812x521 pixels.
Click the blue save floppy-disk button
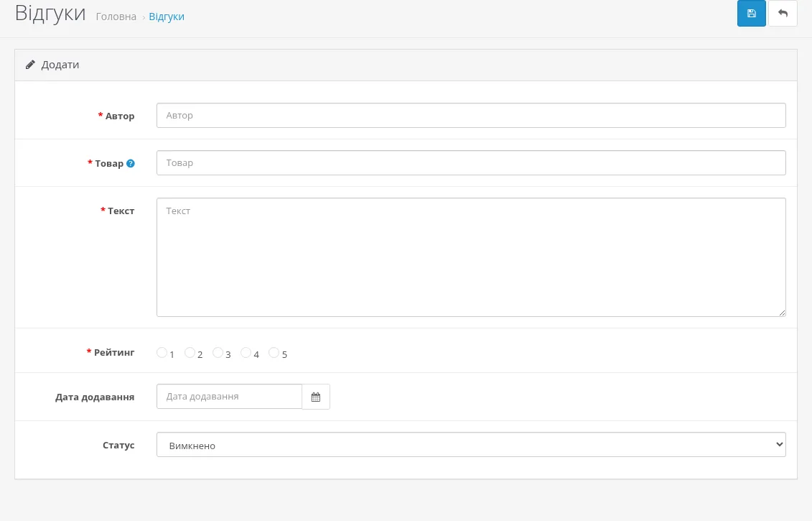tap(752, 14)
